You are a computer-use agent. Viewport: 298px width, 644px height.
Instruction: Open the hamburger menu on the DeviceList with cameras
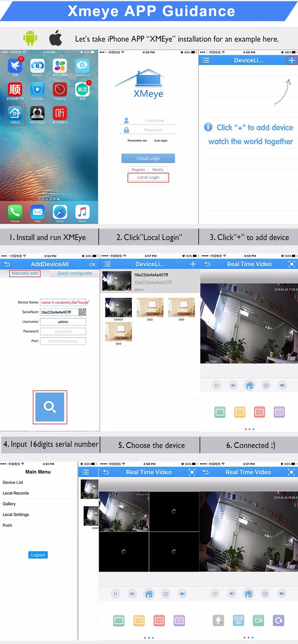[x=107, y=264]
